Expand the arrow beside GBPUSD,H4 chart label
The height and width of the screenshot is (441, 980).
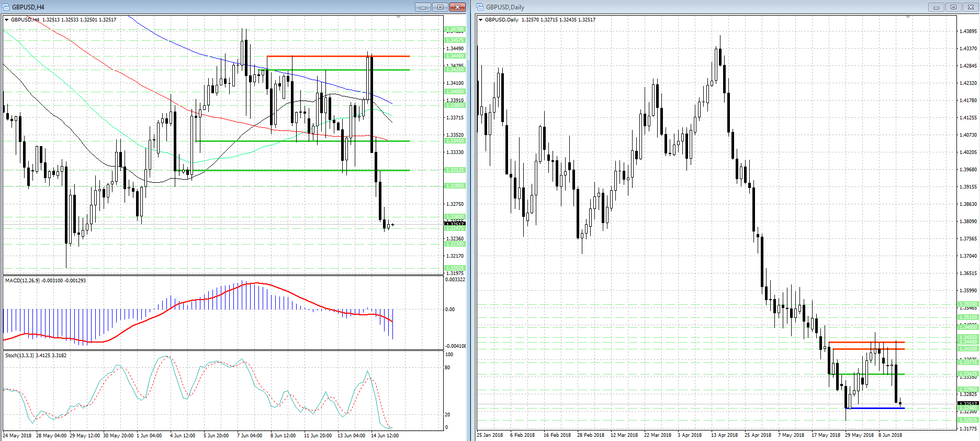tap(7, 20)
